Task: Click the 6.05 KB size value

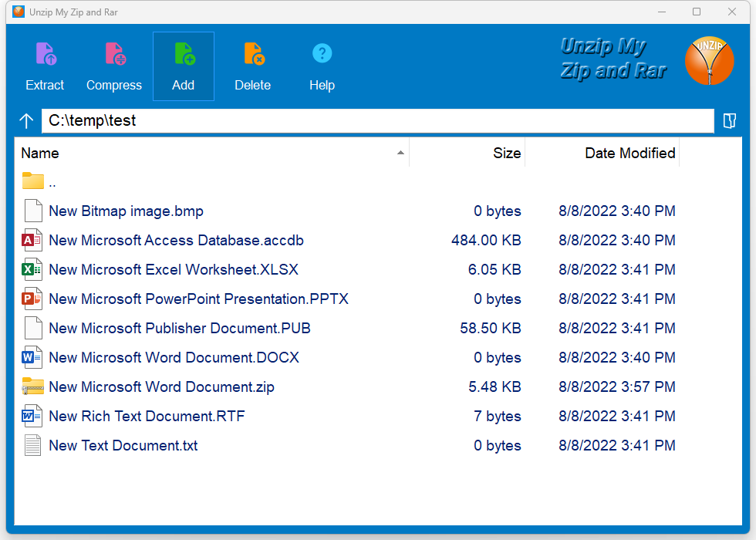Action: coord(494,269)
